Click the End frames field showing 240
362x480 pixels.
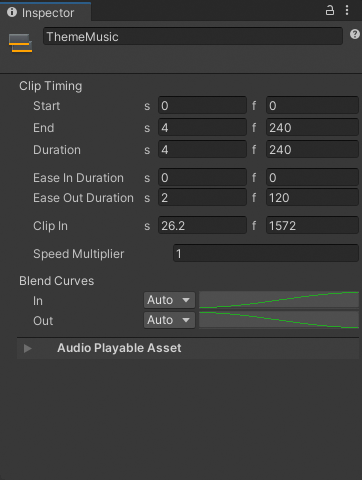click(x=312, y=128)
